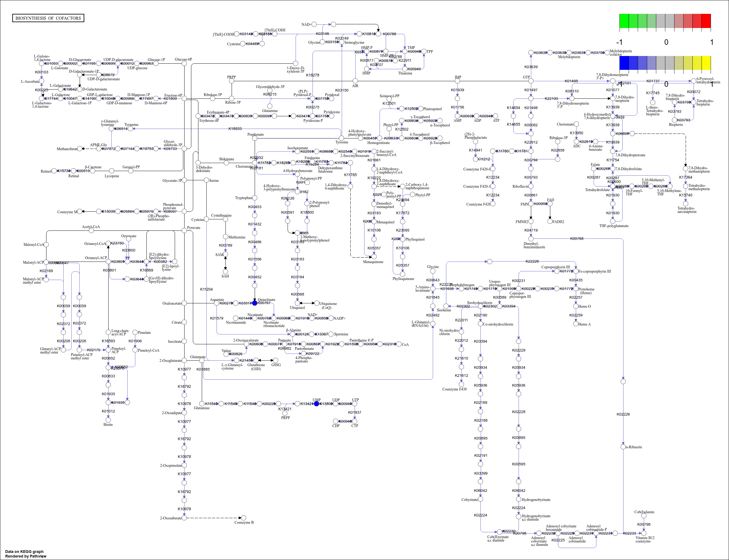Click the Heme A compound node
Screen dimensions: 729x560
[x=576, y=324]
